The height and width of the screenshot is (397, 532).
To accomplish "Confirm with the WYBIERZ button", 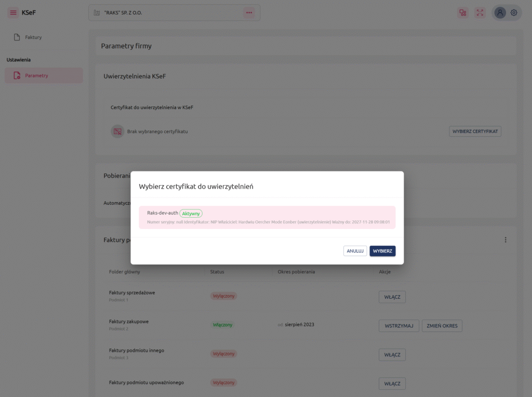I will (x=382, y=251).
